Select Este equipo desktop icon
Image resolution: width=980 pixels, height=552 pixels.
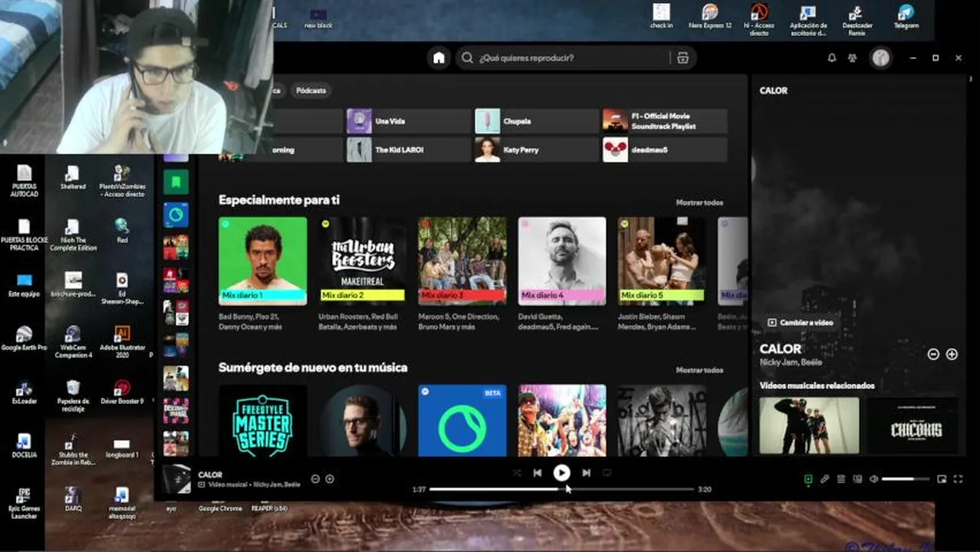pyautogui.click(x=24, y=284)
